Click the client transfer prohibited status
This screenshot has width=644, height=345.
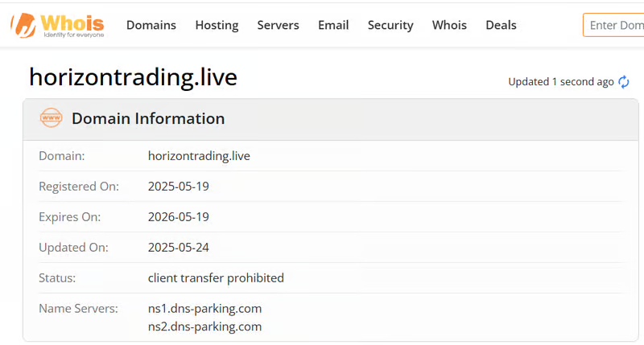tap(216, 278)
